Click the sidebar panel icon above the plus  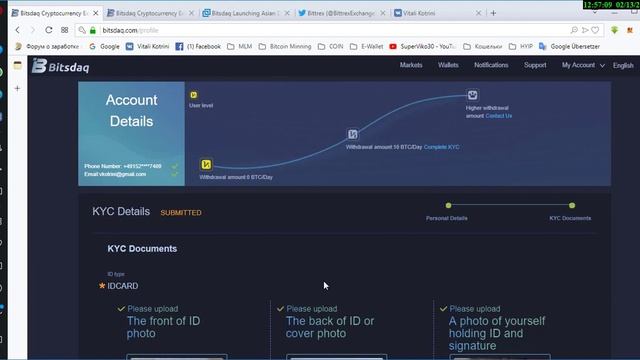coord(18,65)
